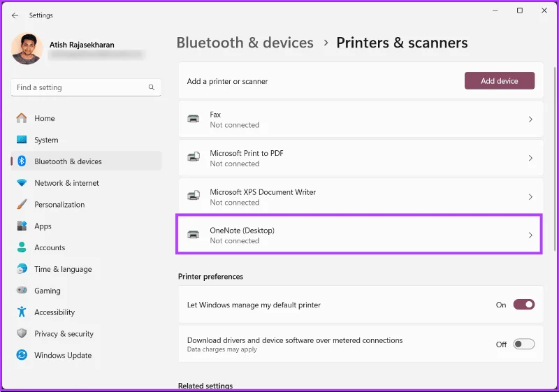Viewport: 559px width, 392px height.
Task: Click the Atish Rajasekharan account name
Action: [x=82, y=45]
